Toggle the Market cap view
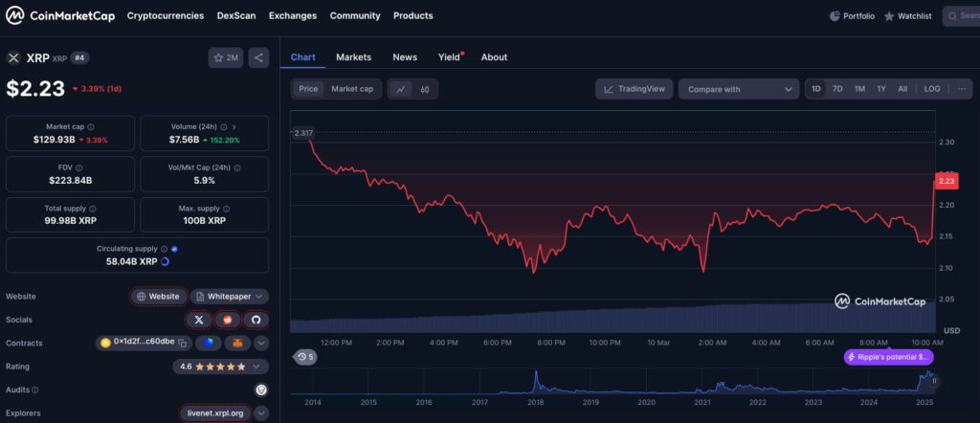Screen dimensions: 980x423 (x=352, y=89)
